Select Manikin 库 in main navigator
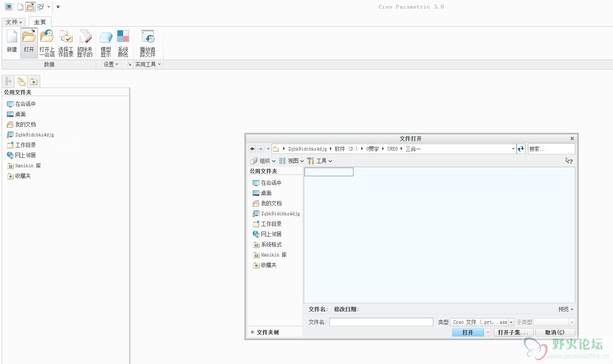613x364 pixels. coord(24,165)
